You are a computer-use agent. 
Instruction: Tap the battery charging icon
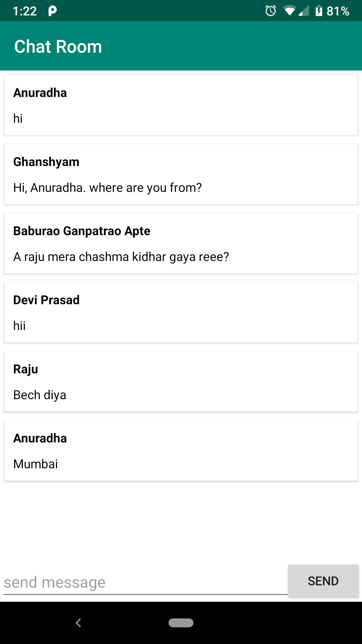coord(318,11)
